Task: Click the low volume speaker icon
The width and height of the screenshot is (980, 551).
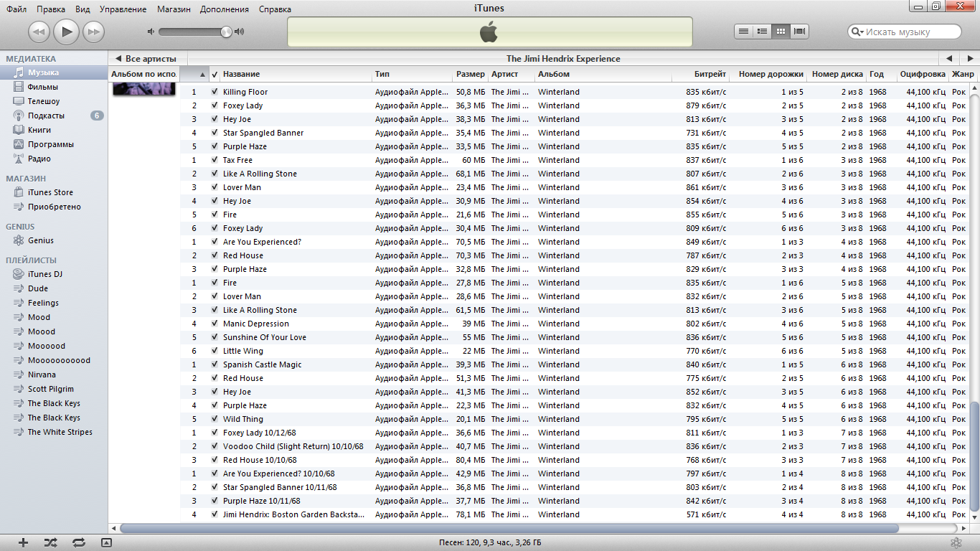Action: (151, 32)
